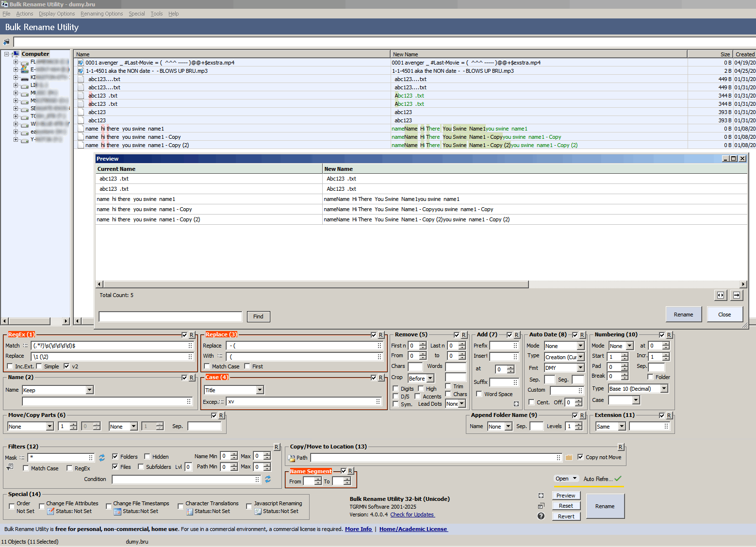Click the Find button in Preview window
This screenshot has height=547, width=756.
click(258, 316)
